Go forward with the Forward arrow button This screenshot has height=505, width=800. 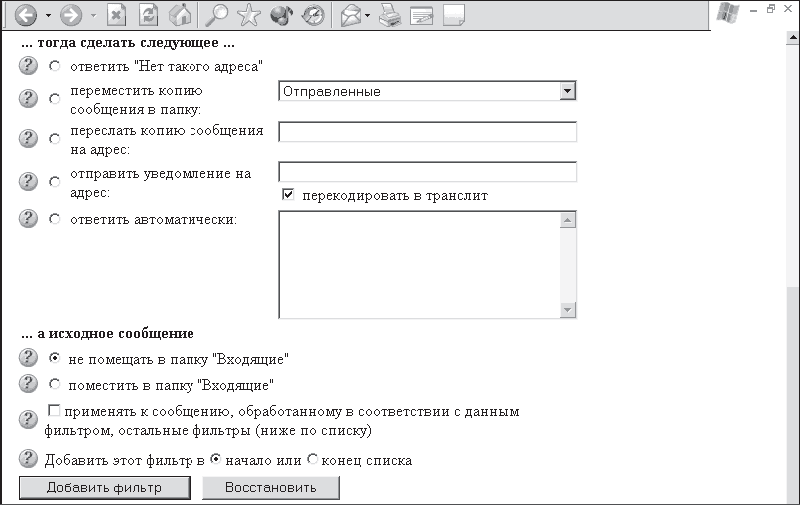tap(71, 15)
